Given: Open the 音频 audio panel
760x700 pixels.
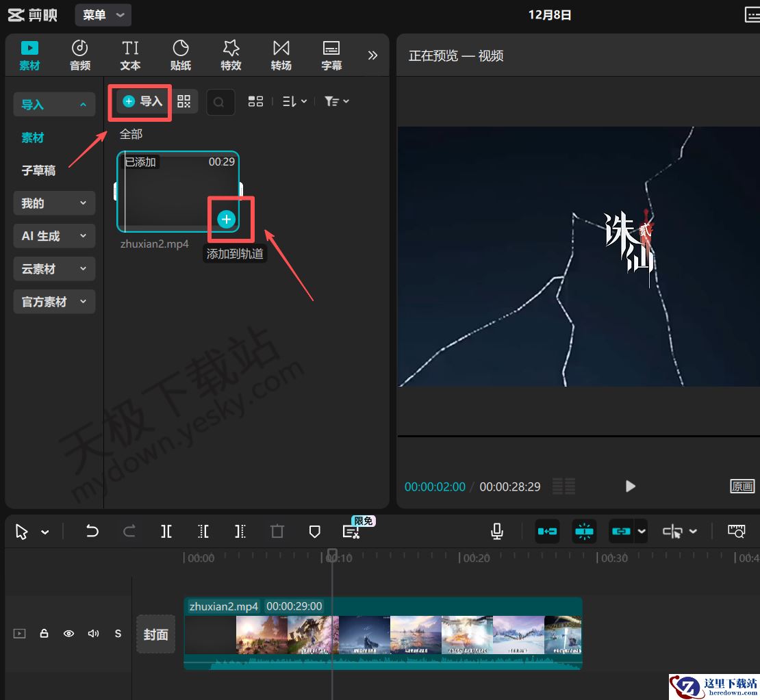Looking at the screenshot, I should [79, 55].
